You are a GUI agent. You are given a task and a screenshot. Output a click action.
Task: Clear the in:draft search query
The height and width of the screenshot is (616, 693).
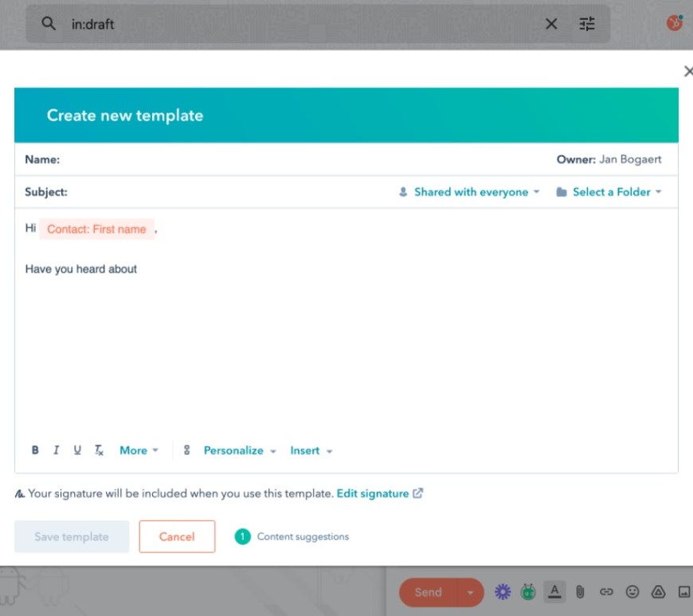(x=551, y=24)
